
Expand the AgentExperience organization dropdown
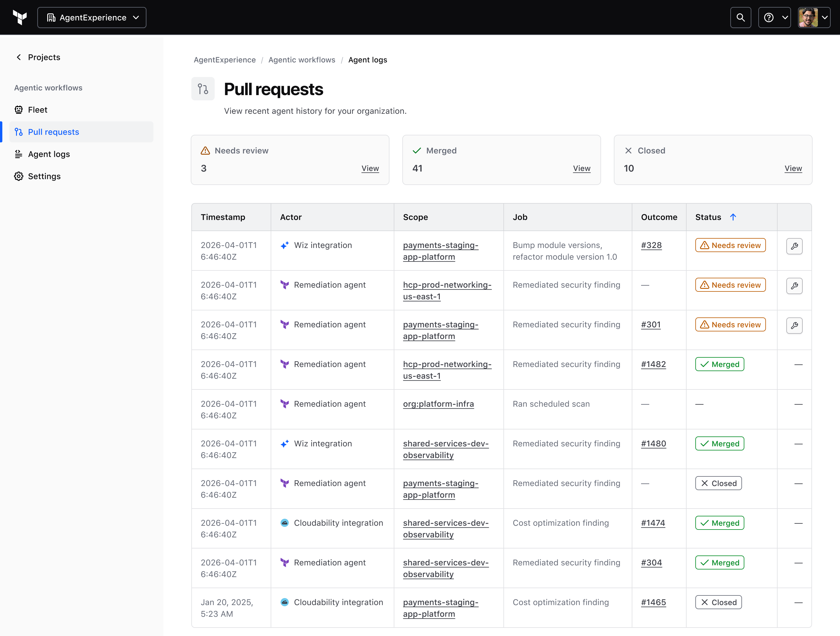(92, 18)
